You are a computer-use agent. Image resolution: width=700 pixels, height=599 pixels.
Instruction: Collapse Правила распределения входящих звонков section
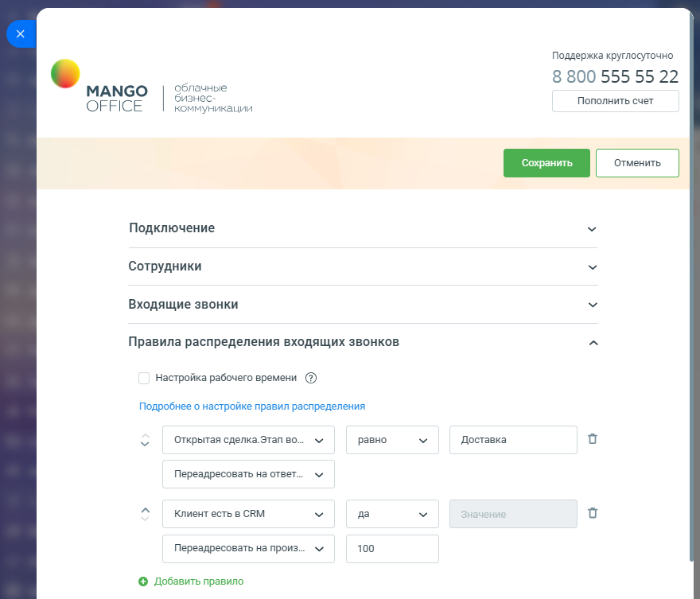[x=593, y=343]
